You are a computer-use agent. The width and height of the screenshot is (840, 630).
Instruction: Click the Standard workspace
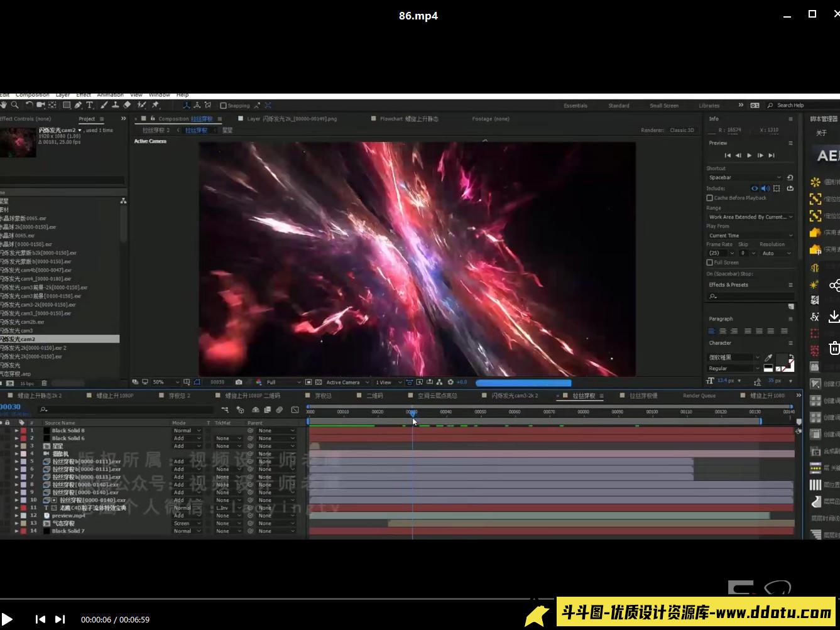tap(618, 106)
